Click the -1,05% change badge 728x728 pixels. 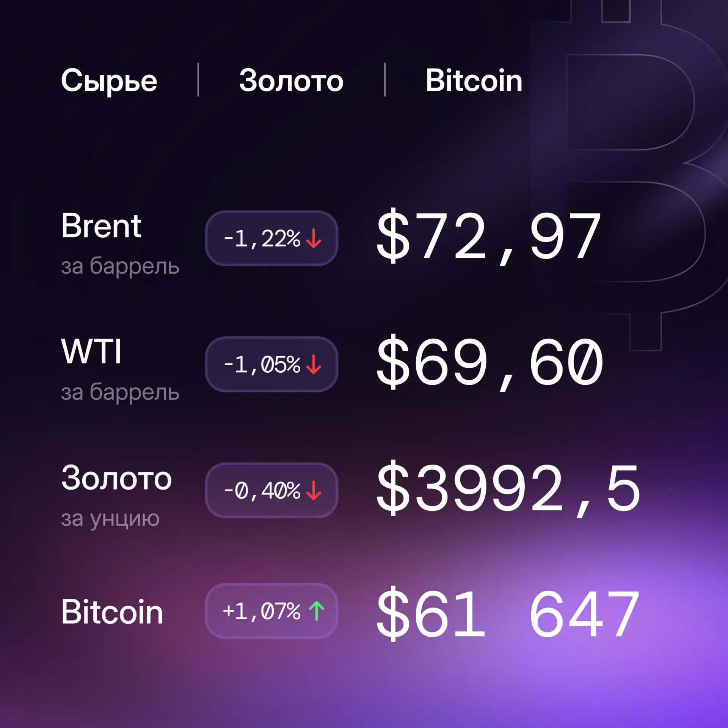coord(271,364)
